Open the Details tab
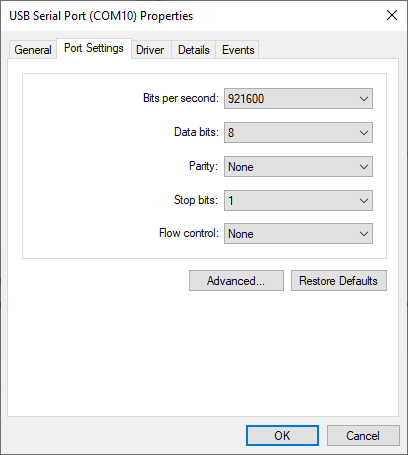 [x=194, y=50]
